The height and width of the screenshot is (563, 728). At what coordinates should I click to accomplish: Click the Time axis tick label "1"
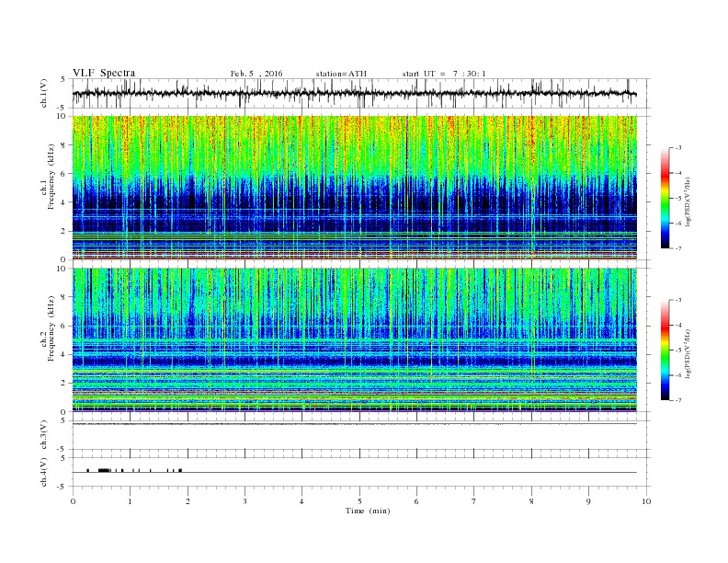click(x=130, y=501)
